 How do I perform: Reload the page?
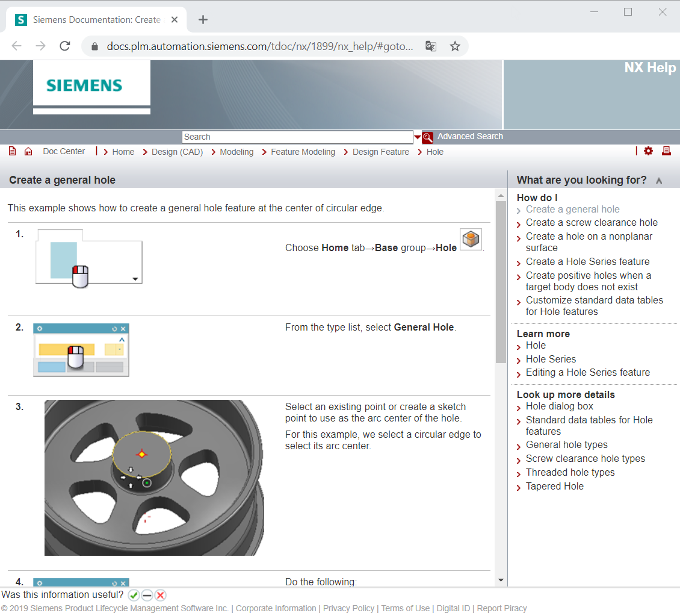point(64,46)
